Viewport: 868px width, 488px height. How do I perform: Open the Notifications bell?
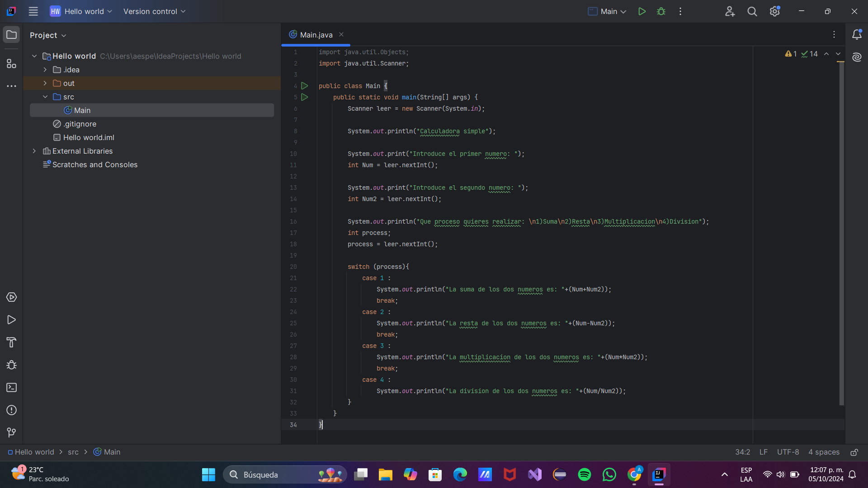coord(857,35)
